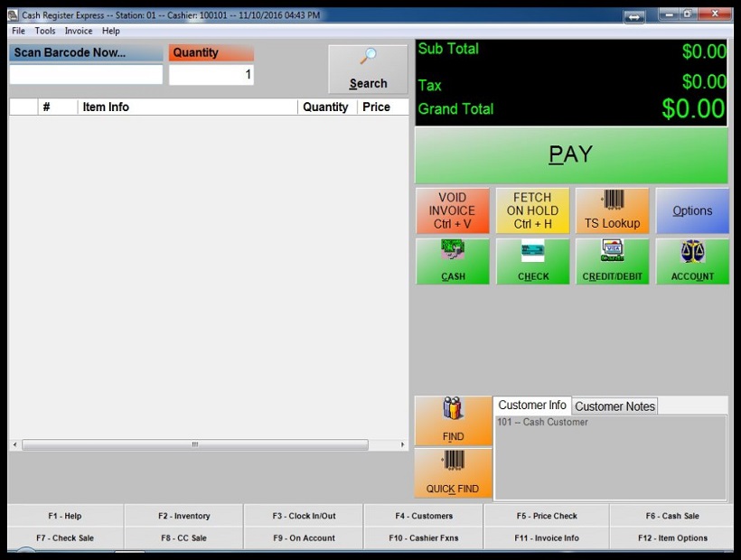Click FETCH ON HOLD button
The width and height of the screenshot is (741, 560).
pos(532,210)
